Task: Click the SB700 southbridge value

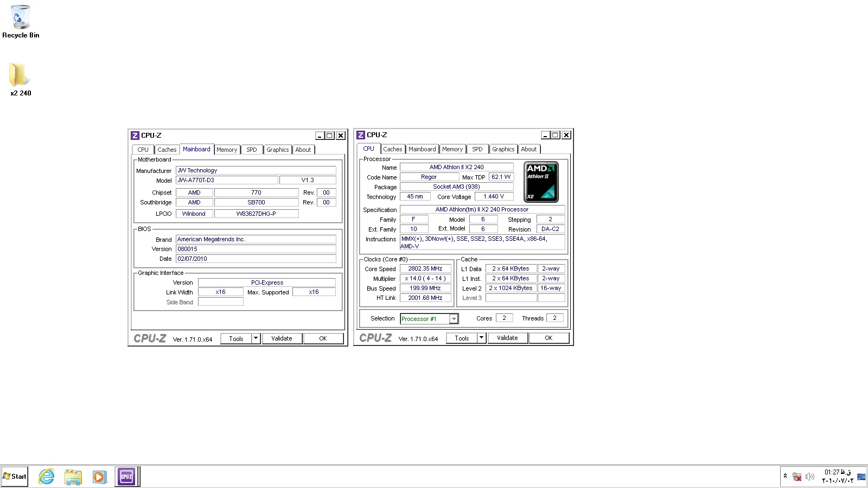Action: click(257, 202)
